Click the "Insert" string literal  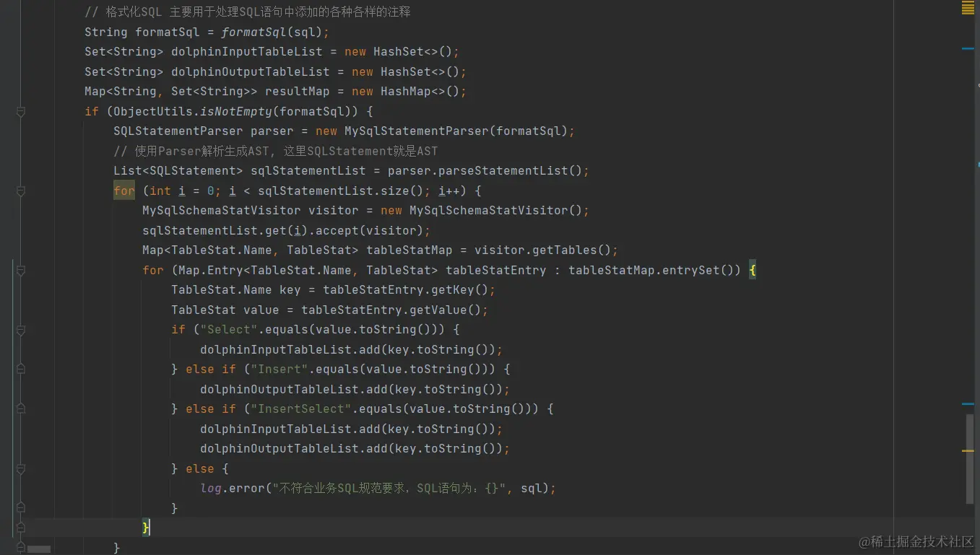click(x=279, y=370)
